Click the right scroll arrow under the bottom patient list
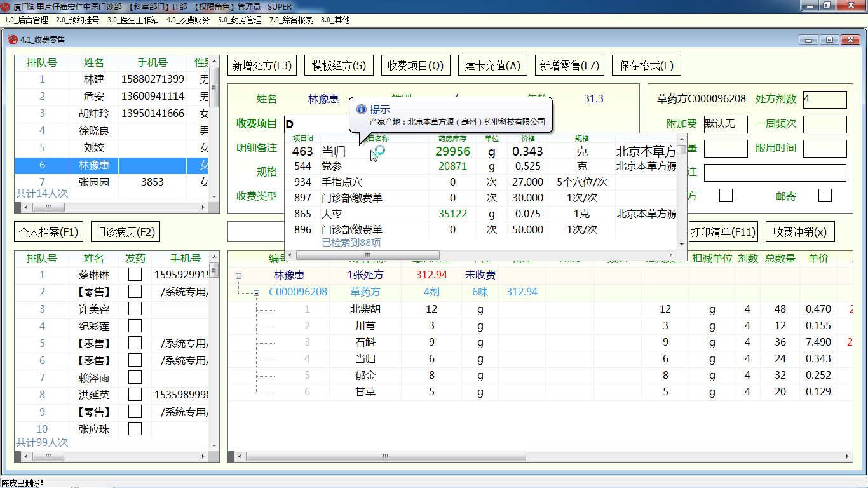The width and height of the screenshot is (868, 488). click(205, 456)
